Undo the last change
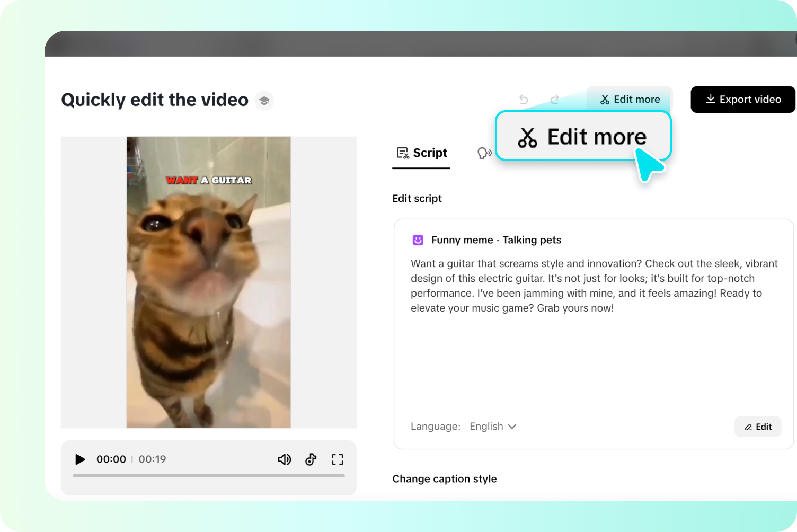797x532 pixels. click(524, 99)
